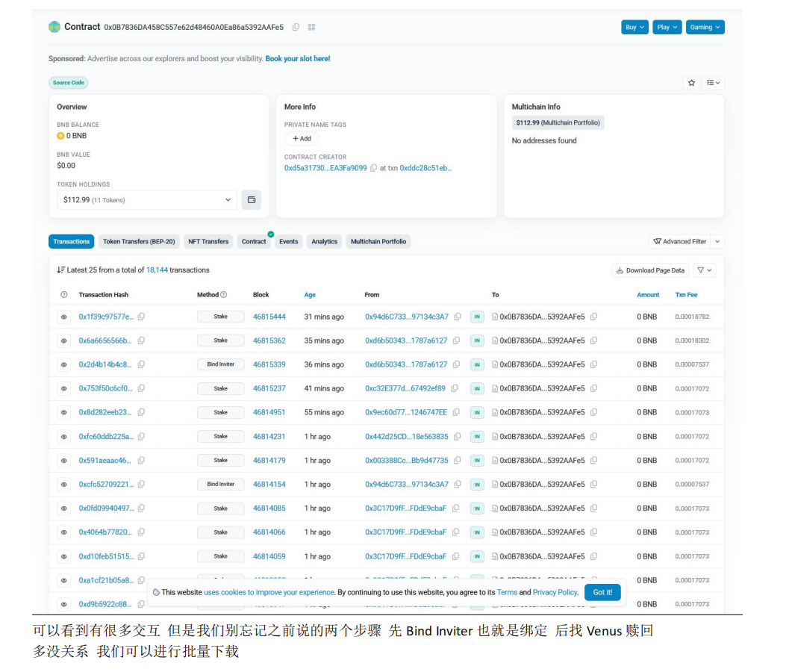Screen dimensions: 789x672
Task: Add a private name tag
Action: point(302,139)
